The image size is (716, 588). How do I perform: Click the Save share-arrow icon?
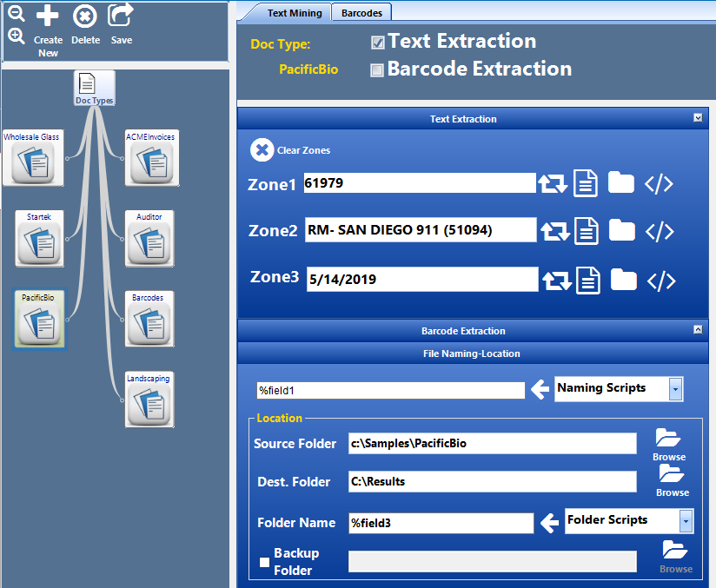[121, 15]
